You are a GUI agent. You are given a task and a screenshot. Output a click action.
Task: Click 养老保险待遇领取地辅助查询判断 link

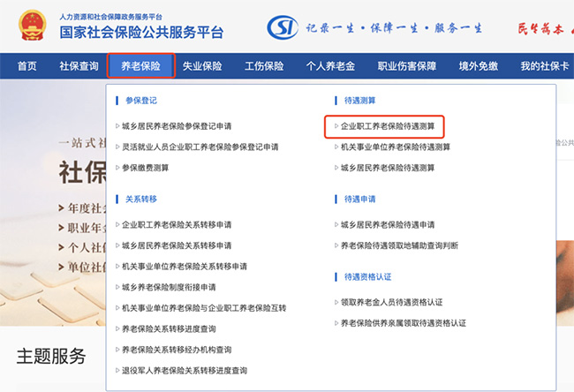[398, 245]
